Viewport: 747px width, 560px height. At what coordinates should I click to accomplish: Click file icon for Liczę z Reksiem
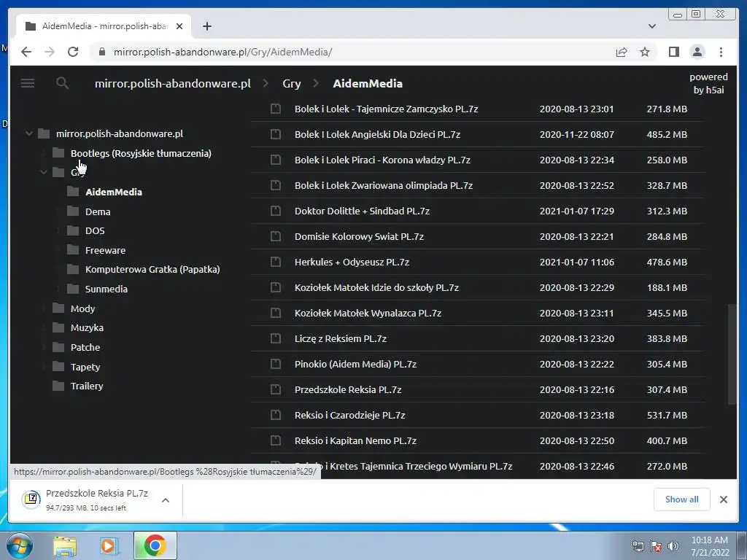pyautogui.click(x=275, y=338)
